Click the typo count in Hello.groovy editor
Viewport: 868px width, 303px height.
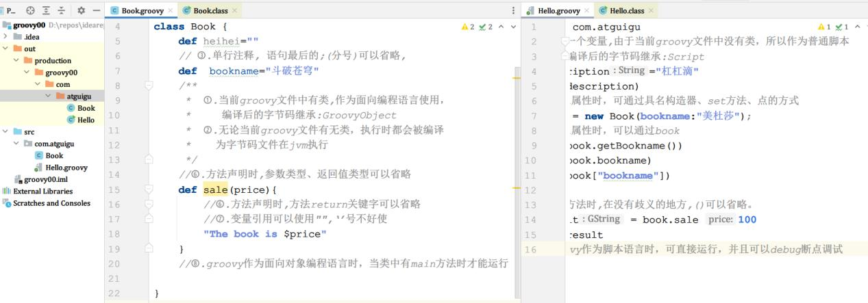click(841, 27)
